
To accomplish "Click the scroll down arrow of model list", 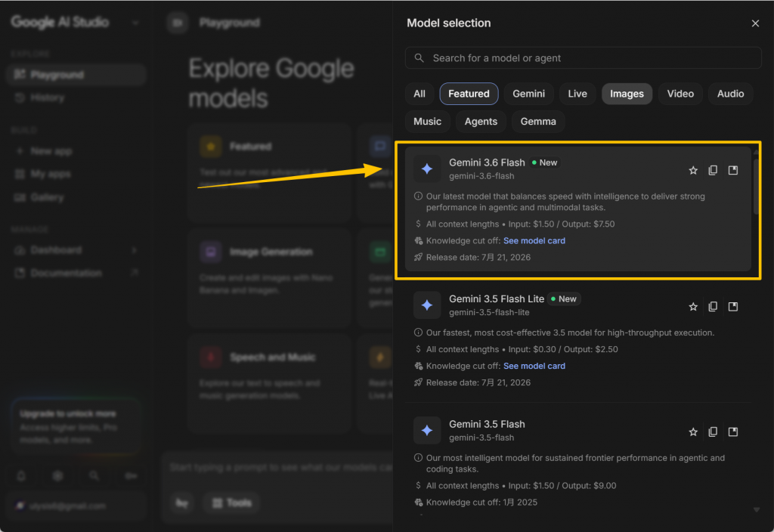I will pos(756,510).
